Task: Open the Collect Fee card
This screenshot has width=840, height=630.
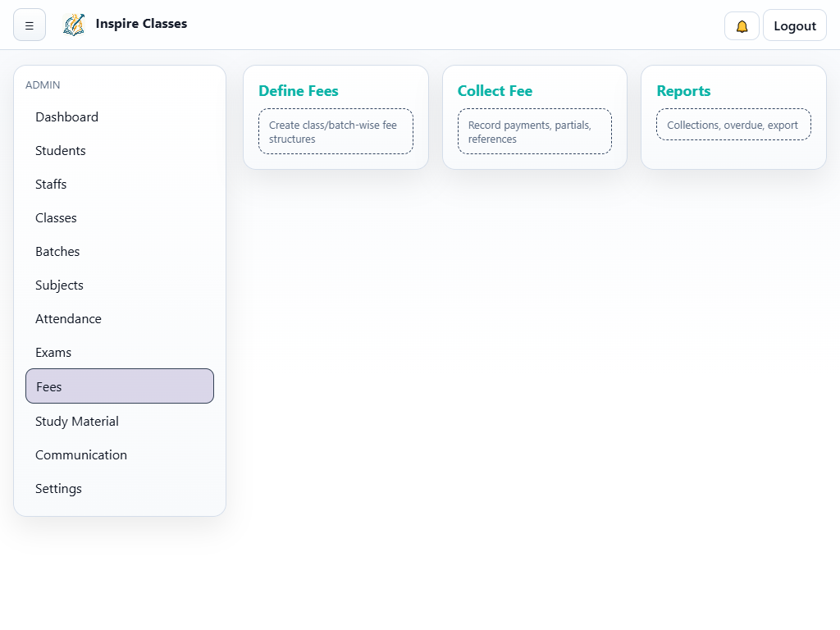Action: click(534, 116)
